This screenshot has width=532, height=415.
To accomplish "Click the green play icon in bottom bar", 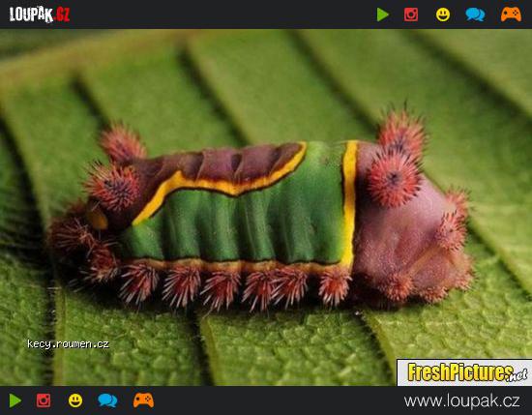I will 15,400.
